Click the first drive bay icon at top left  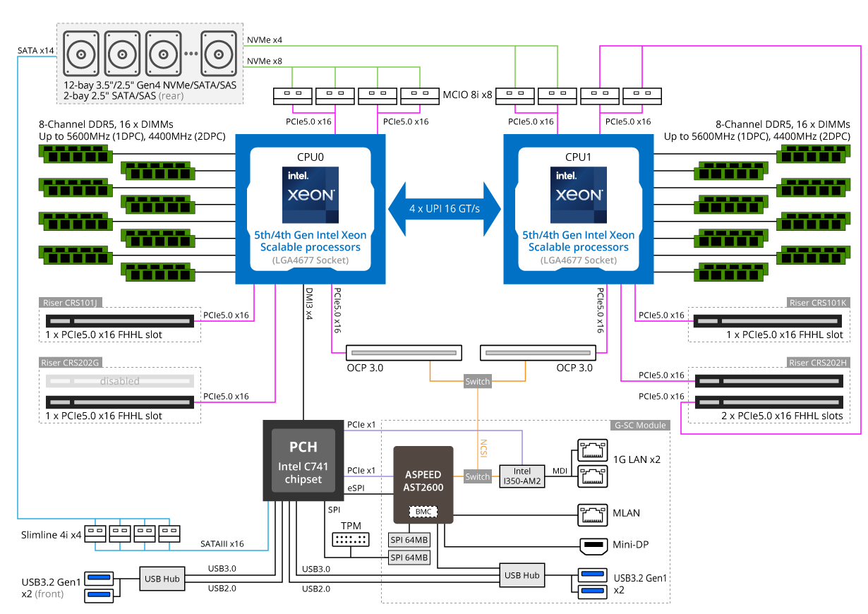(x=82, y=54)
